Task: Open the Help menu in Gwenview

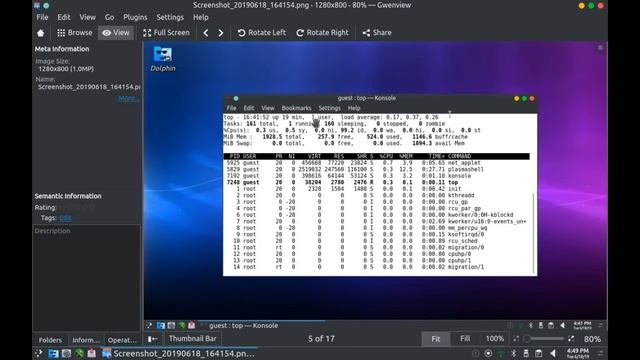Action: click(200, 17)
